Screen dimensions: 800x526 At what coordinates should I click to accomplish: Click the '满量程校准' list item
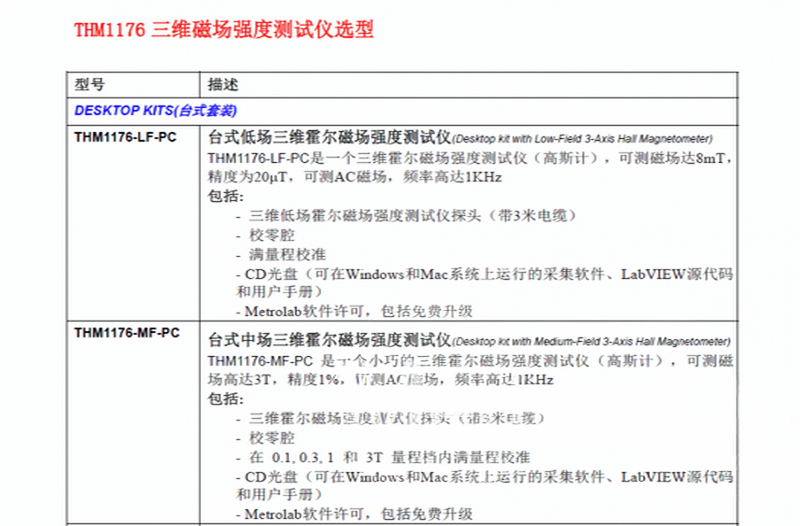point(287,255)
